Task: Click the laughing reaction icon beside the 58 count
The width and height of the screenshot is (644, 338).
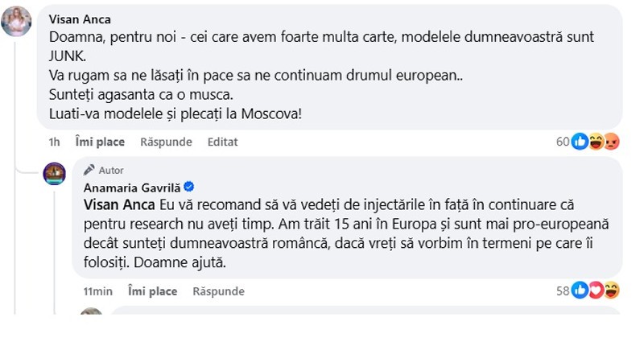Action: click(612, 290)
